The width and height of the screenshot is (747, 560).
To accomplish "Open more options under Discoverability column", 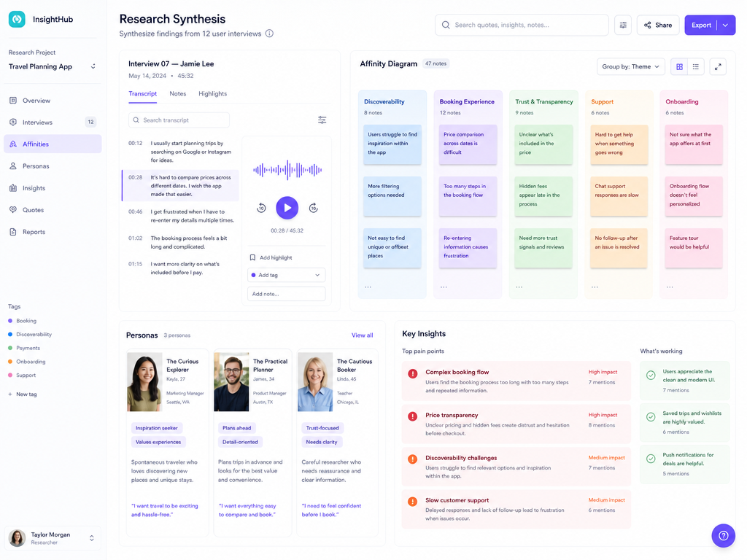I will pos(368,287).
